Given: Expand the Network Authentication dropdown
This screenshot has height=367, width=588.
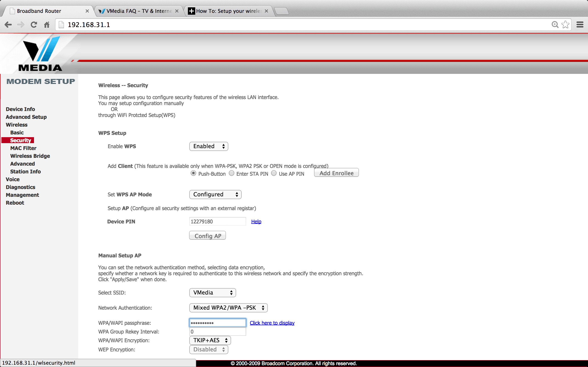Looking at the screenshot, I should (228, 308).
